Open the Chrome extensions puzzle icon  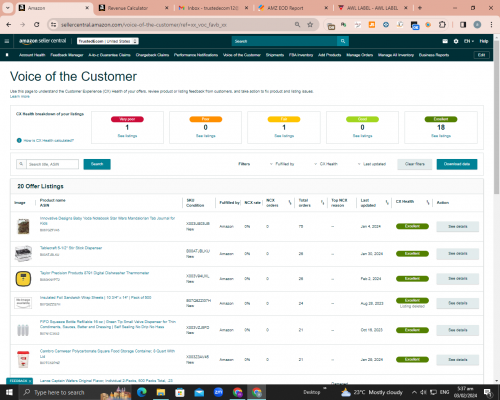point(442,24)
